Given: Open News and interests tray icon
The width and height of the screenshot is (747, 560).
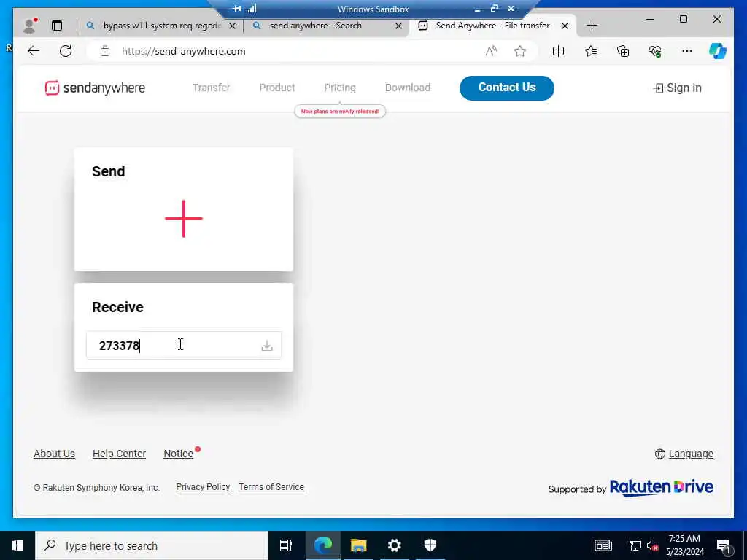Looking at the screenshot, I should click(603, 545).
